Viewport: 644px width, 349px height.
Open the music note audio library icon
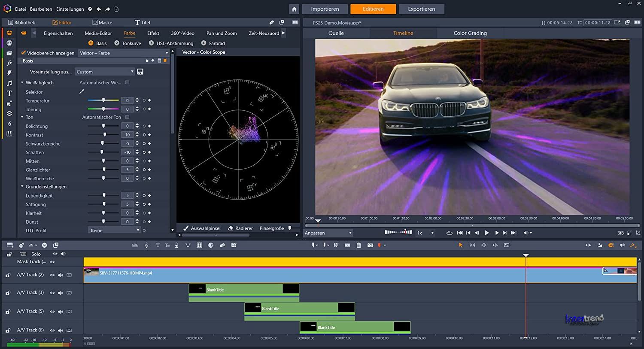pyautogui.click(x=9, y=83)
